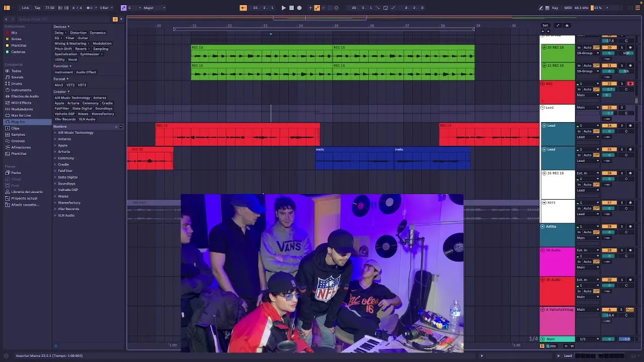This screenshot has height=362, width=644.
Task: Expand the Devices filter group
Action: [x=61, y=27]
